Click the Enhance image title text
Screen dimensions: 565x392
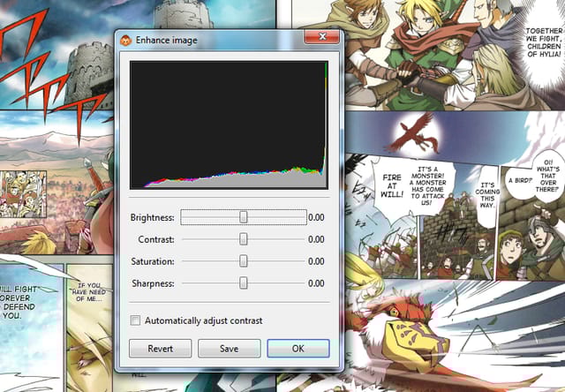[167, 41]
